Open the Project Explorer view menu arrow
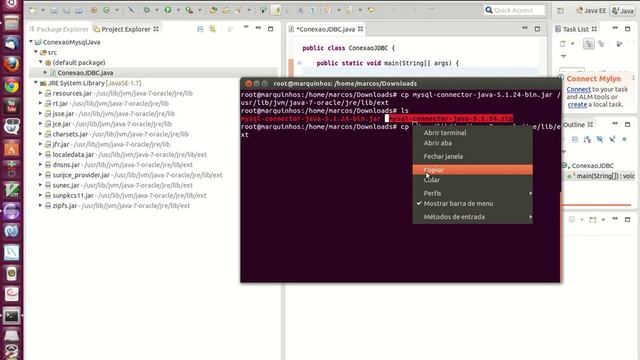 click(246, 28)
